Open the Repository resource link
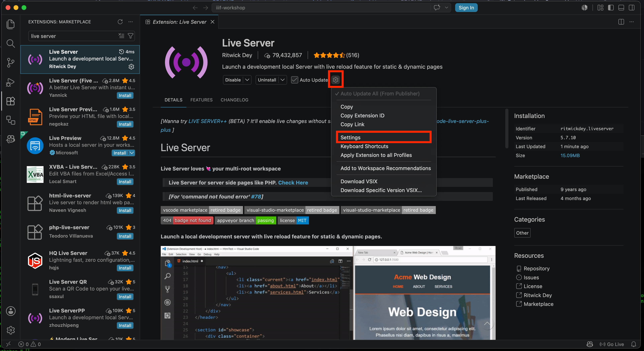 [536, 269]
